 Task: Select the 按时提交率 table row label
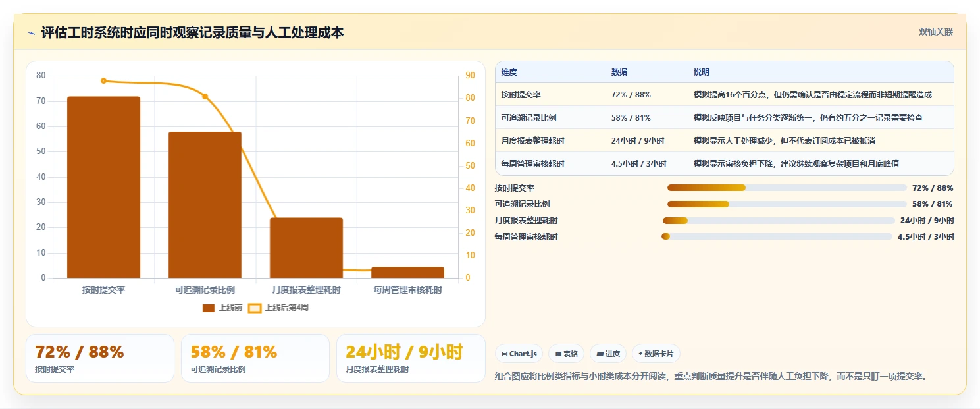pos(521,95)
